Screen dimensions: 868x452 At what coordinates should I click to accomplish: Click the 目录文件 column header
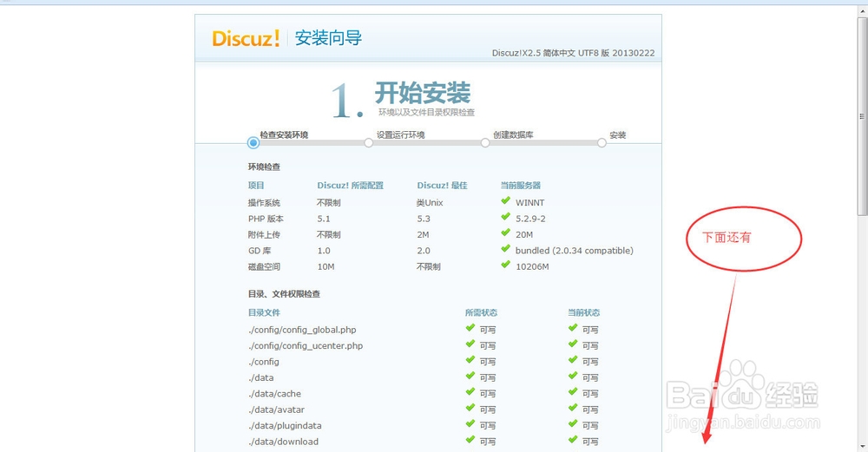[264, 312]
